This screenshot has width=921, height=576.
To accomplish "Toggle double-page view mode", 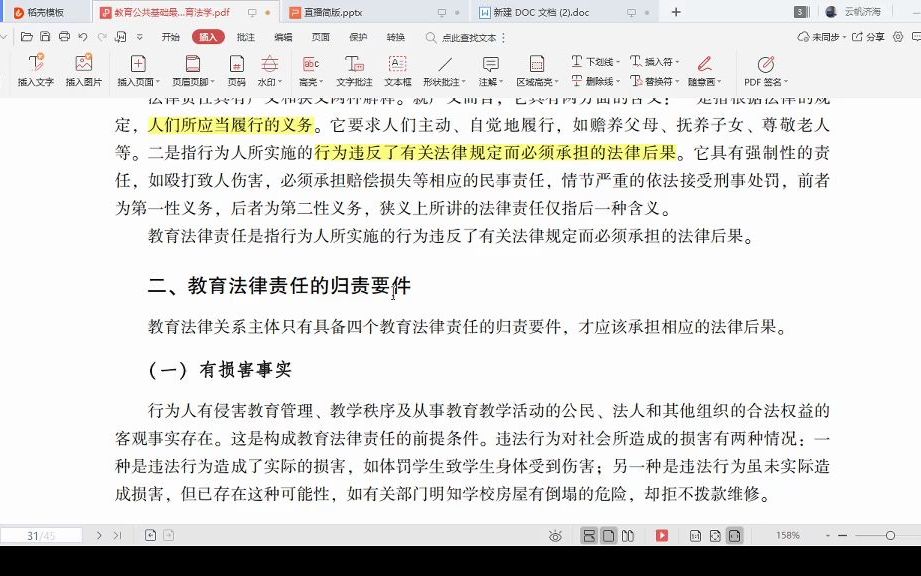I will [x=627, y=535].
